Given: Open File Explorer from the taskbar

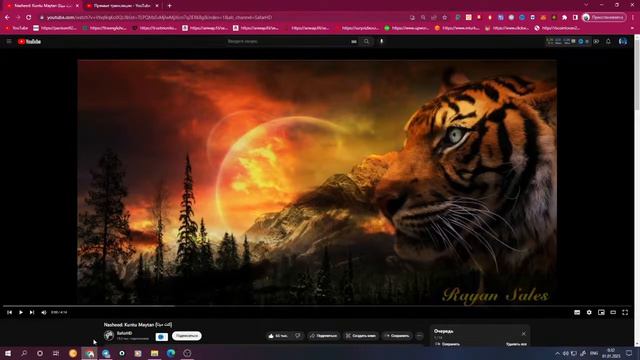Looking at the screenshot, I should point(155,353).
